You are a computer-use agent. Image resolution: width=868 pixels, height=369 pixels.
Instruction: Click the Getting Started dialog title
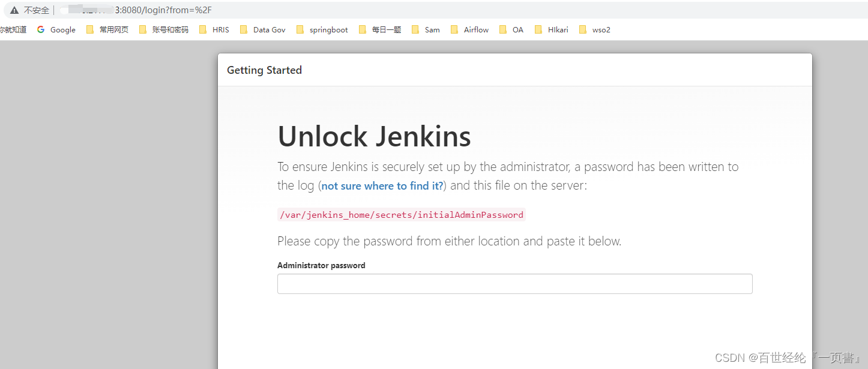point(264,70)
